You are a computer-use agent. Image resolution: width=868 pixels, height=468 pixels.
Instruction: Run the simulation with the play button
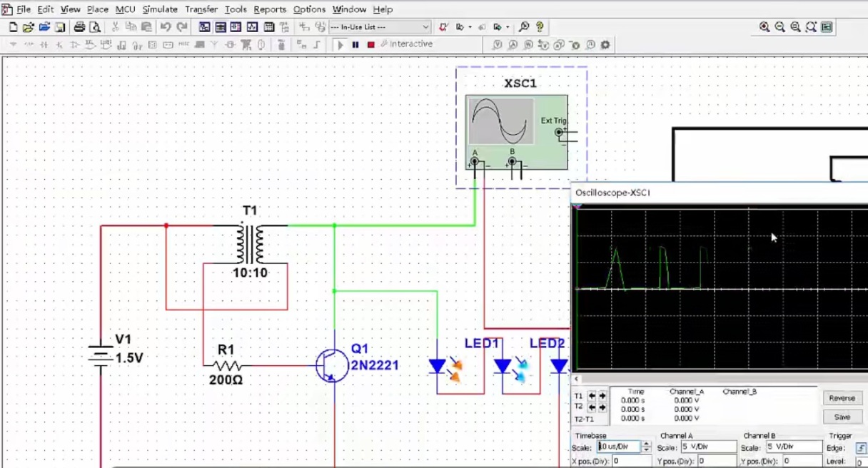pyautogui.click(x=340, y=45)
